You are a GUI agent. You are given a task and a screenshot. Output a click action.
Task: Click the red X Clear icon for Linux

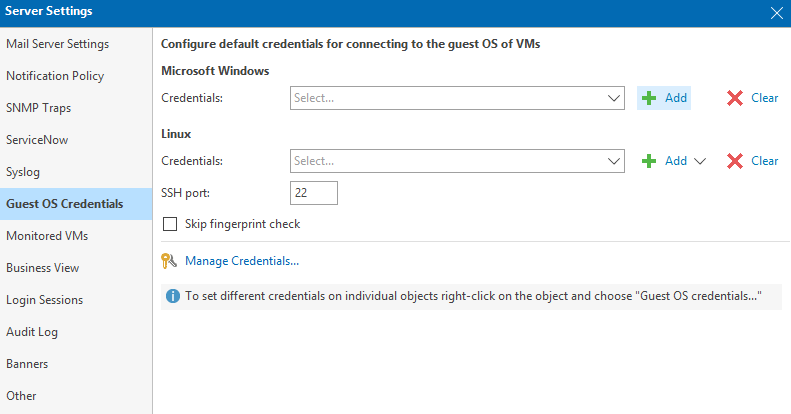tap(735, 161)
